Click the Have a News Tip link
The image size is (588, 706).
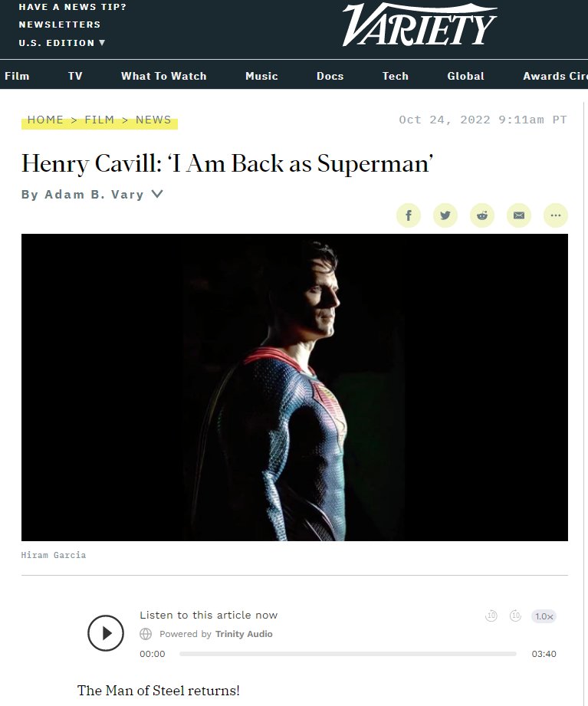tap(73, 7)
